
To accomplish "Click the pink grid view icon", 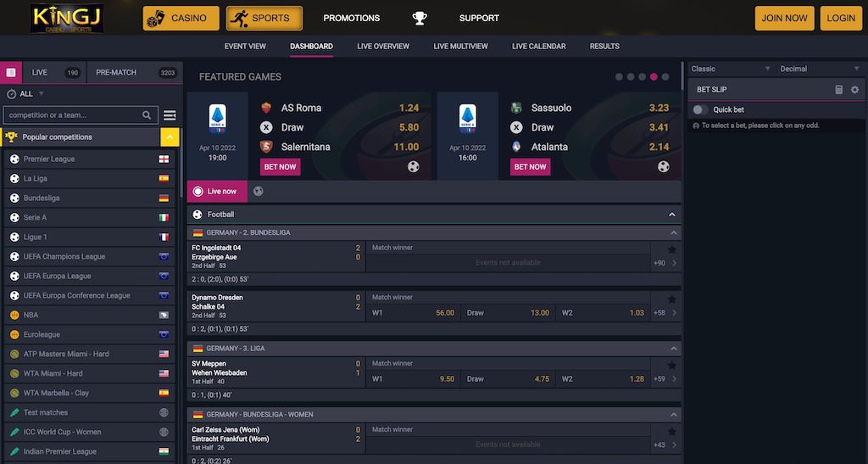I will (x=10, y=73).
